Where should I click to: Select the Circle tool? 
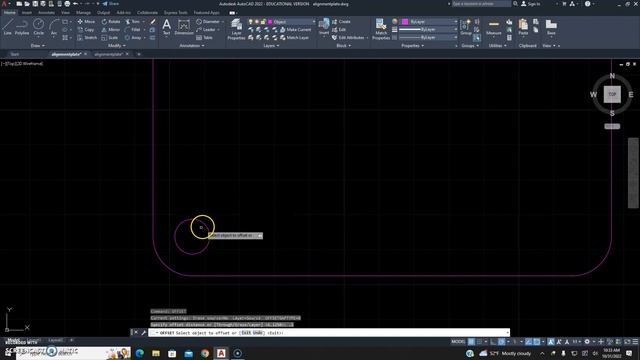point(38,27)
